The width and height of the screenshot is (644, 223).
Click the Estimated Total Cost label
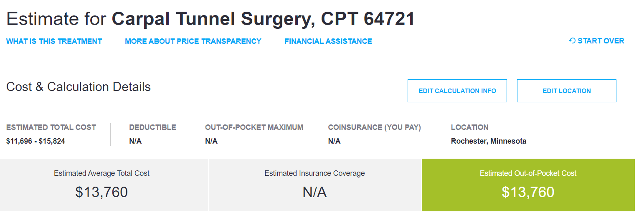click(x=51, y=127)
